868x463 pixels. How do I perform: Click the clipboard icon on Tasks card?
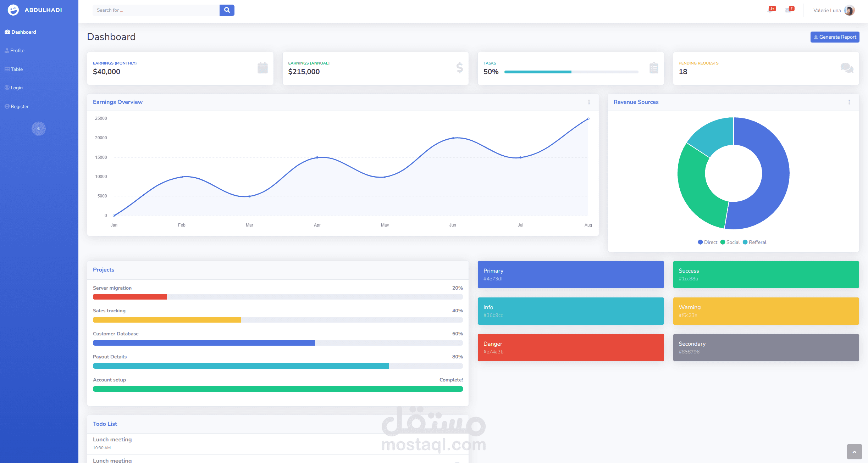(654, 68)
